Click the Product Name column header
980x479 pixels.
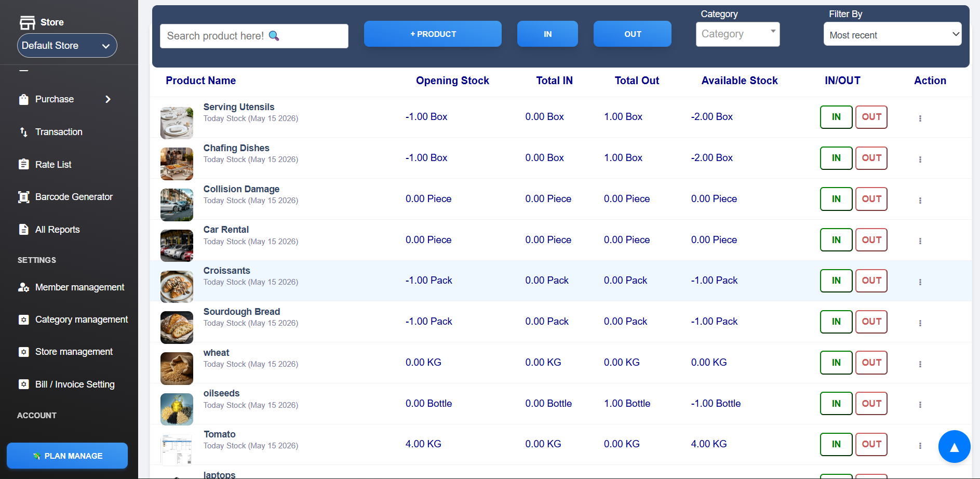(200, 81)
